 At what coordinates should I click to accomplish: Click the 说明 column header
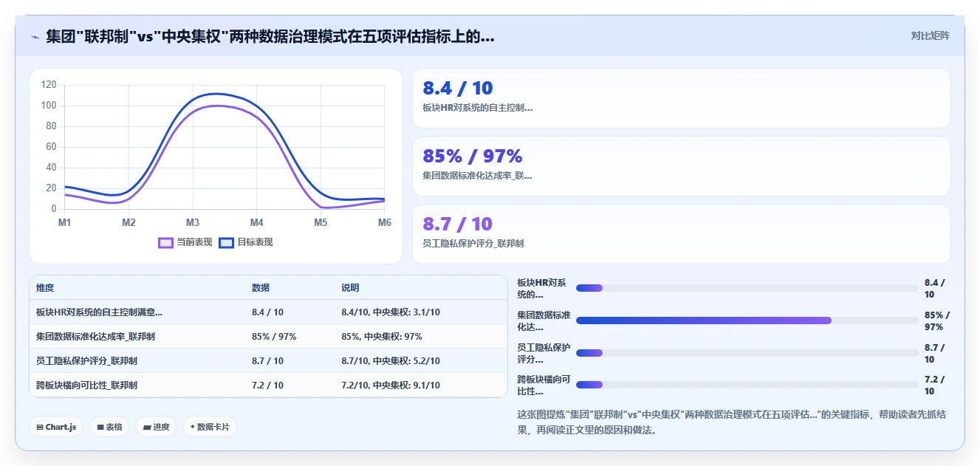[x=350, y=288]
